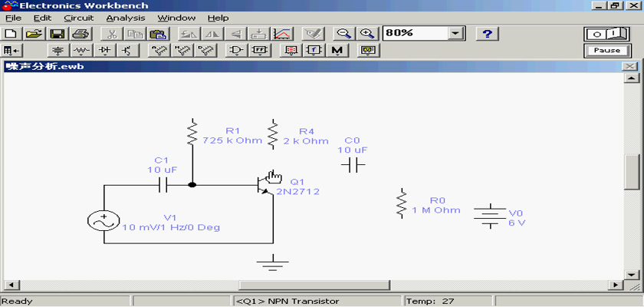Open the flip-flop Digital parts bin

click(259, 51)
